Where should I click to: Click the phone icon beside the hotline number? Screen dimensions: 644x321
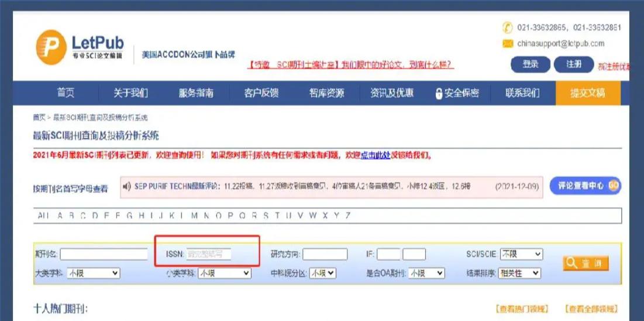click(x=507, y=28)
